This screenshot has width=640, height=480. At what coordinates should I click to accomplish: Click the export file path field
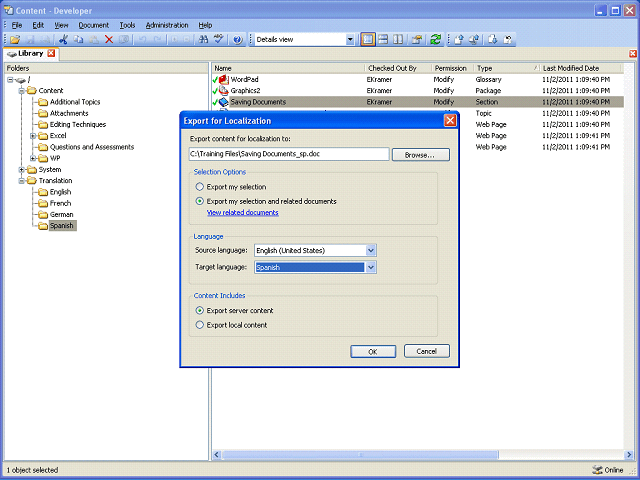(289, 154)
